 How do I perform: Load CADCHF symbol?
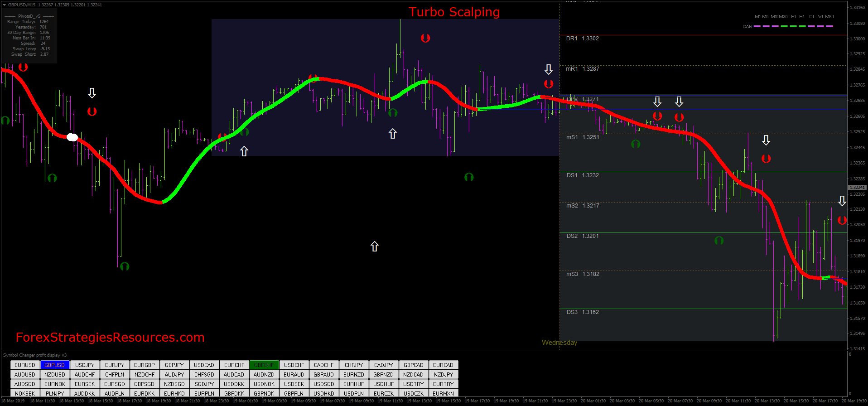324,365
